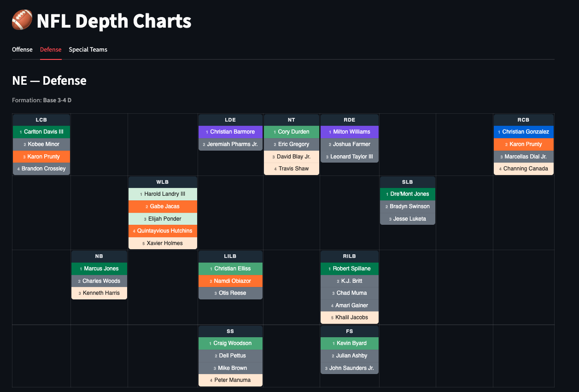Click Quintayvious Hutchins under WLB

pos(163,231)
